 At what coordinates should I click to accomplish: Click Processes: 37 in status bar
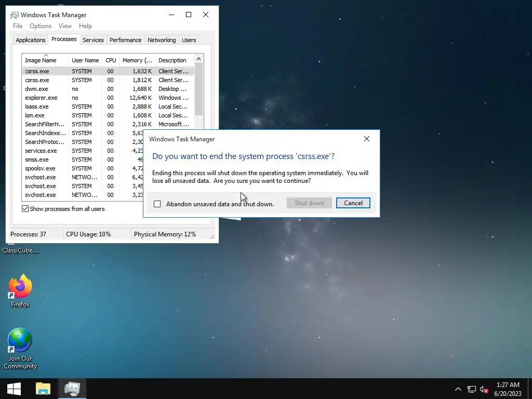28,234
